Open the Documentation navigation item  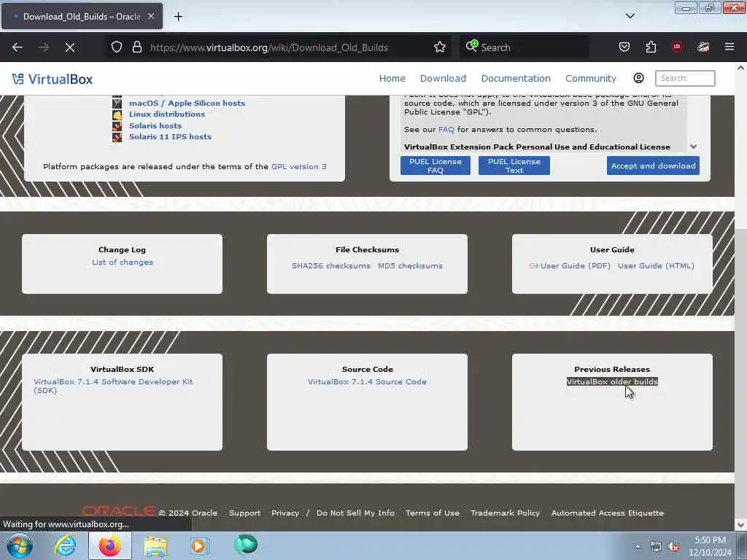(516, 78)
